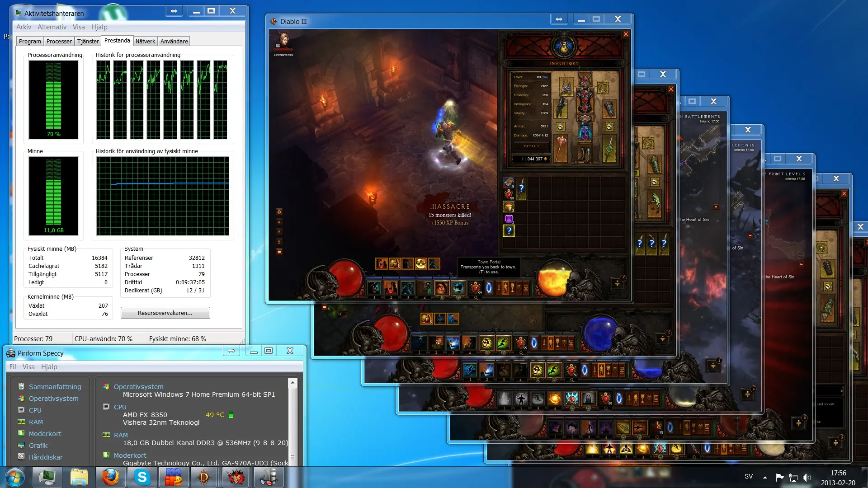Open the game settings gear icon
Image resolution: width=868 pixels, height=488 pixels.
(279, 212)
